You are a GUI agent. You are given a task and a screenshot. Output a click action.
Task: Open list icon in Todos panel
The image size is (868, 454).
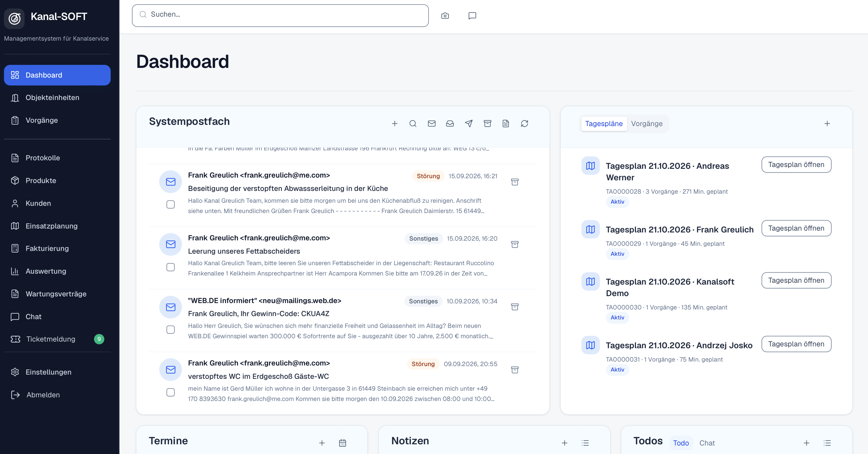pos(827,443)
